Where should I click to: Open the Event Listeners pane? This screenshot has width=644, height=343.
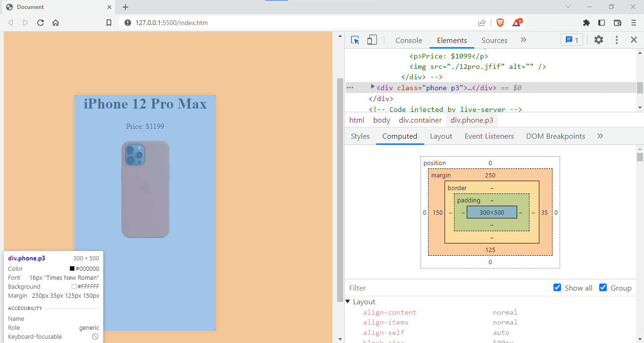pyautogui.click(x=489, y=136)
